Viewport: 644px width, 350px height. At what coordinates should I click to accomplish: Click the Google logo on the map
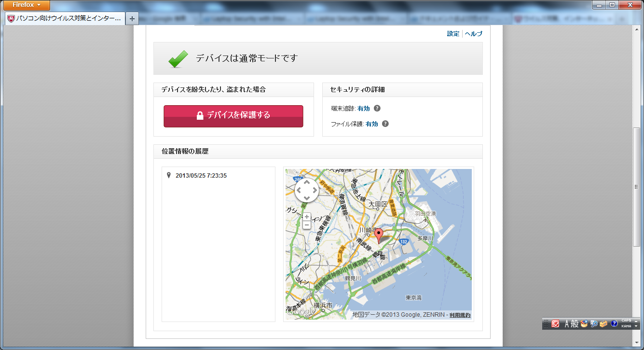[301, 312]
